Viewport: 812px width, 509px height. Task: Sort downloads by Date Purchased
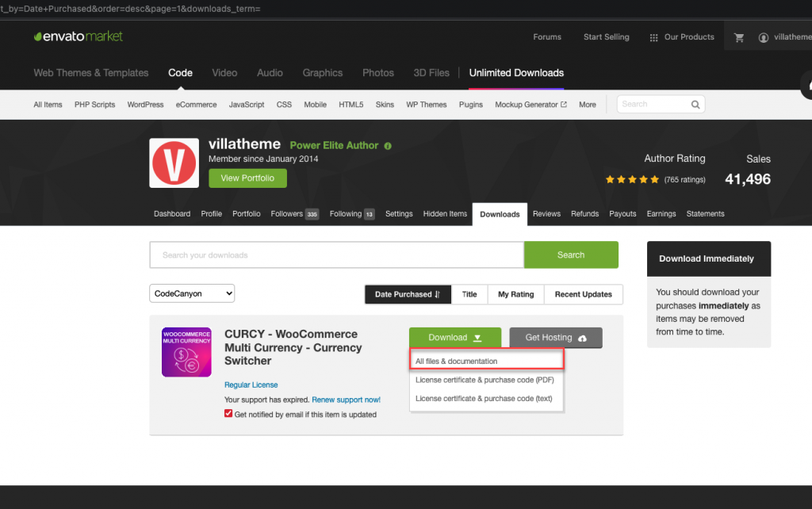pos(408,294)
